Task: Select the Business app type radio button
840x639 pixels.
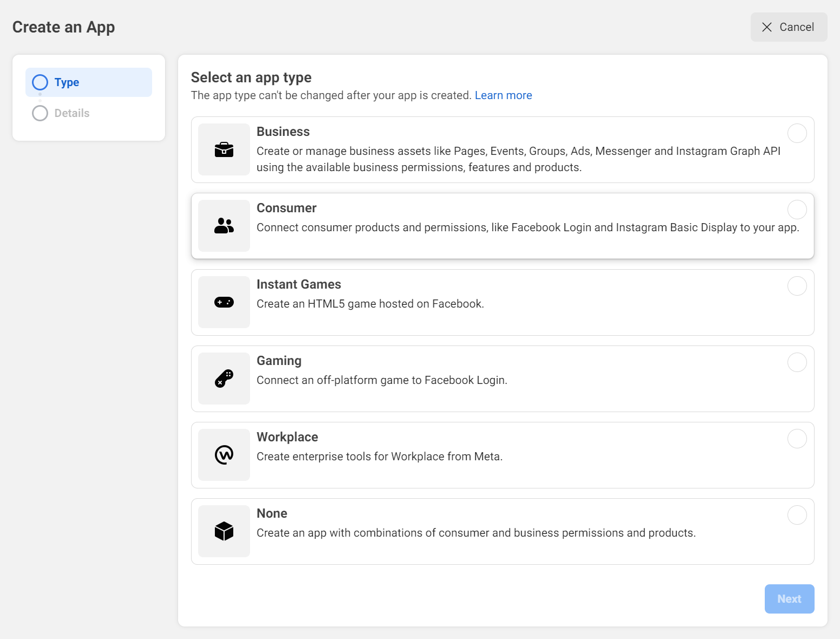Action: (x=797, y=133)
